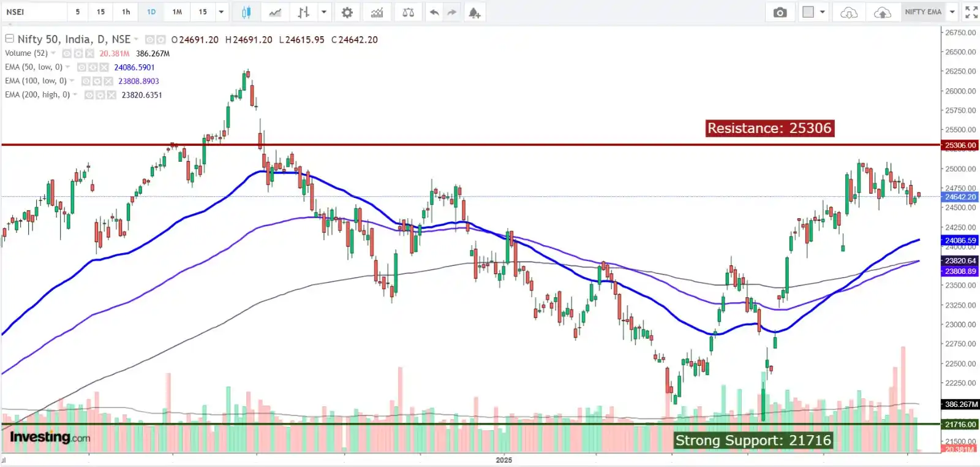980x467 pixels.
Task: Remove the EMA (50, low, 0) indicator
Action: pyautogui.click(x=104, y=67)
